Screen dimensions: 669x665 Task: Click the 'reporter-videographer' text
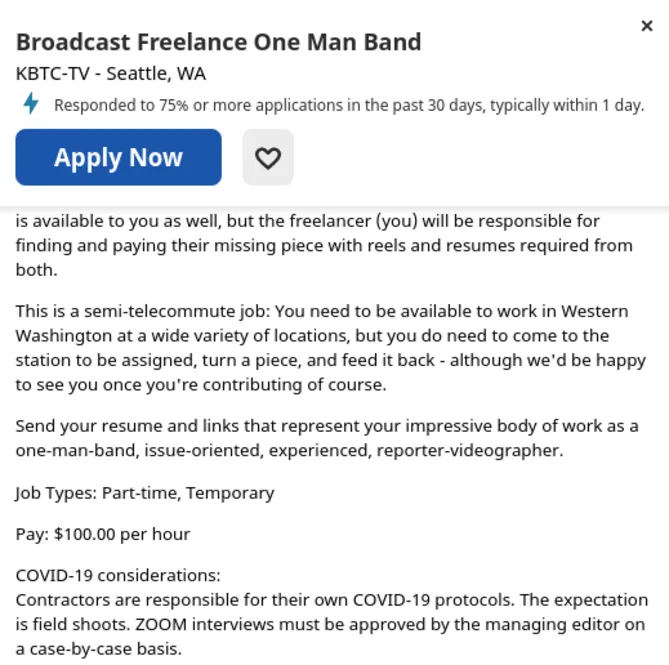click(470, 450)
